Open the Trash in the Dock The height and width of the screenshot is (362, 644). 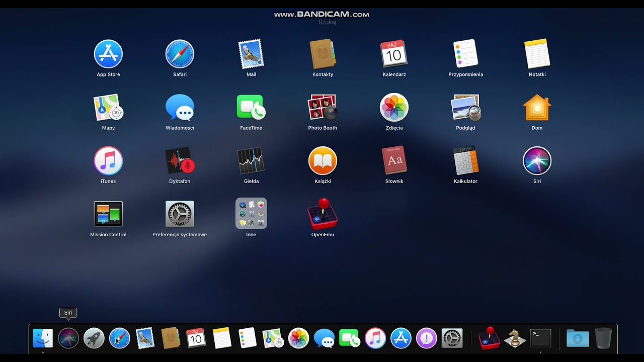point(603,338)
